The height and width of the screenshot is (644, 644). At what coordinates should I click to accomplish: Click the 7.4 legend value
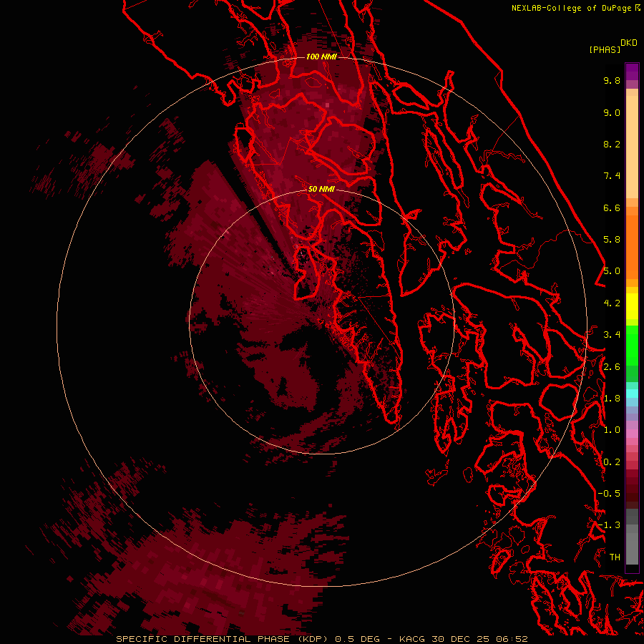click(x=612, y=176)
